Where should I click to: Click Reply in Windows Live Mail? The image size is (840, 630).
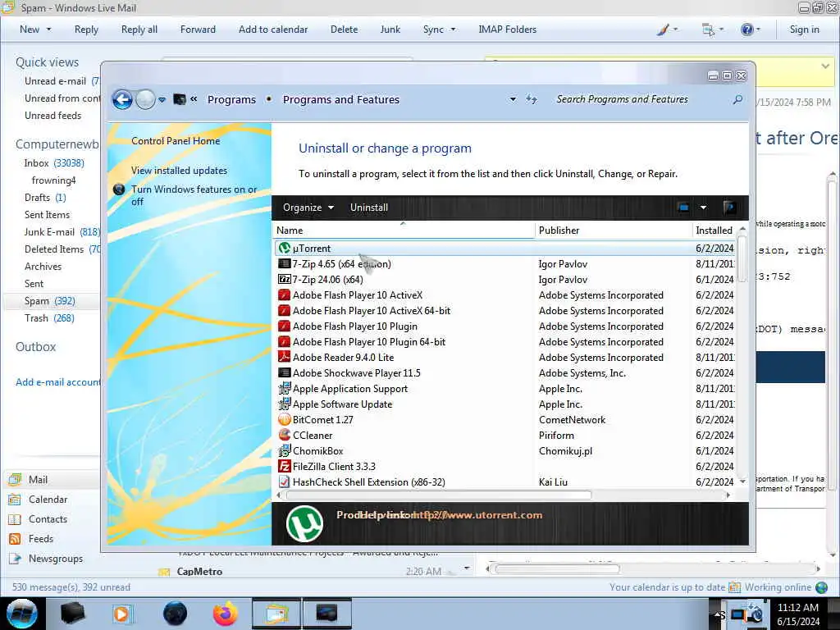tap(86, 30)
